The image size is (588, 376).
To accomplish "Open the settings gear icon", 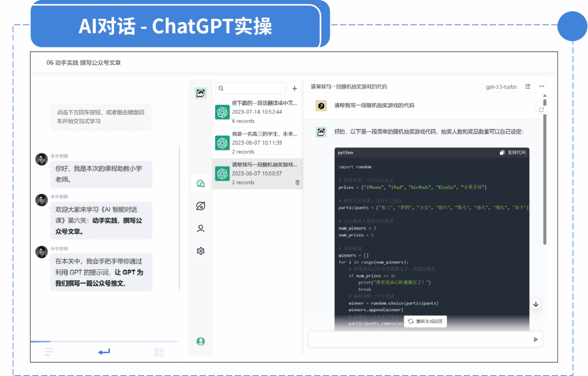I will tap(200, 251).
